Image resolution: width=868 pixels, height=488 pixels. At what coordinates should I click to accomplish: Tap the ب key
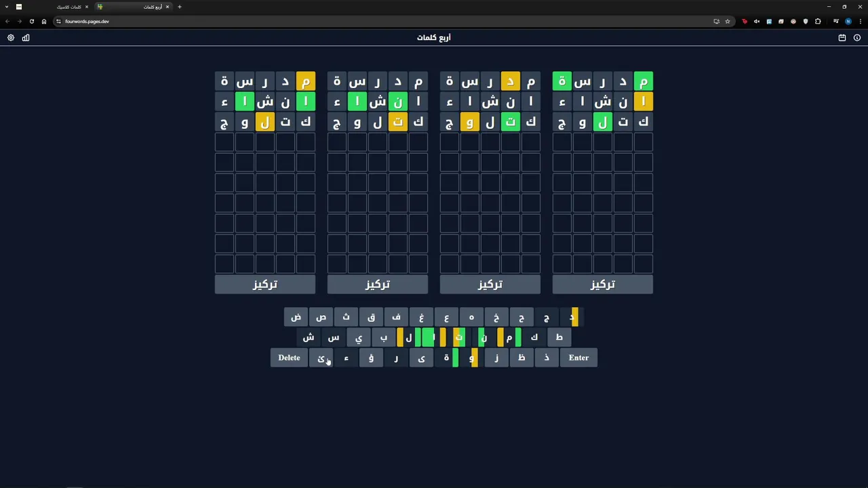coord(384,338)
